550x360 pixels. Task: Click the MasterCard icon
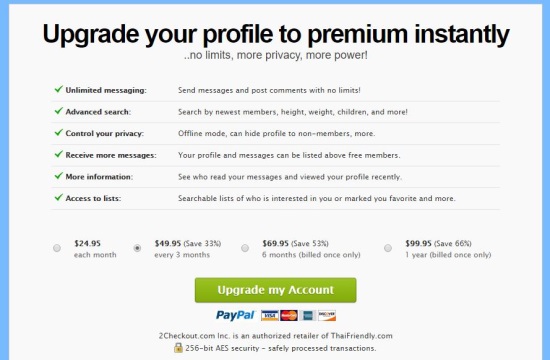(x=289, y=315)
